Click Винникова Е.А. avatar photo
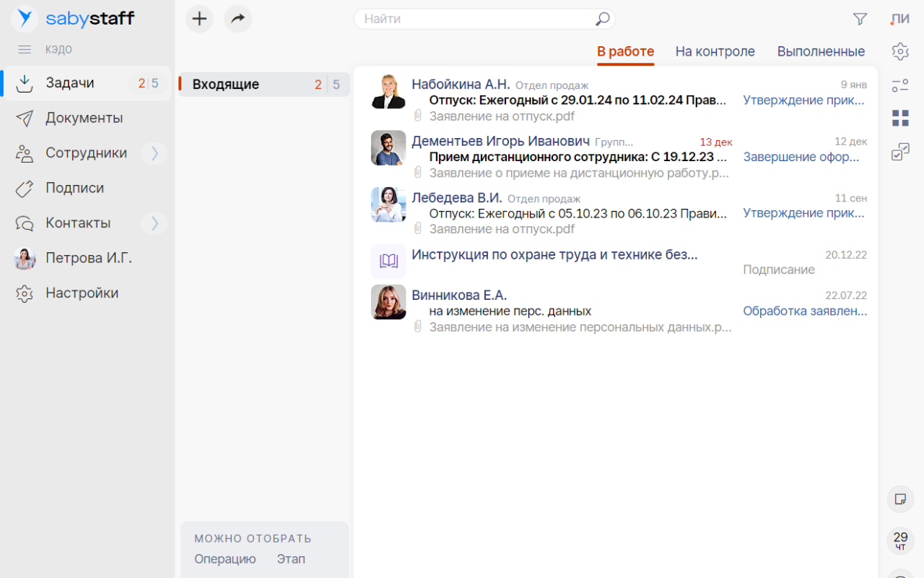Image resolution: width=924 pixels, height=578 pixels. coord(388,302)
